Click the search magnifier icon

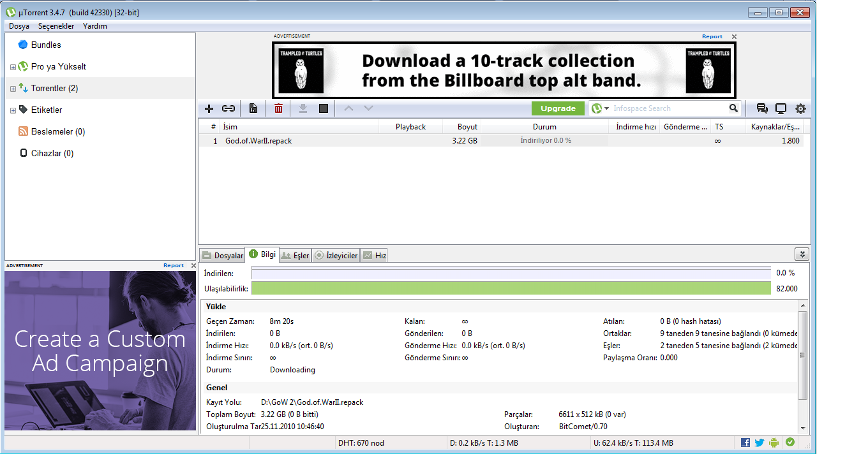734,108
